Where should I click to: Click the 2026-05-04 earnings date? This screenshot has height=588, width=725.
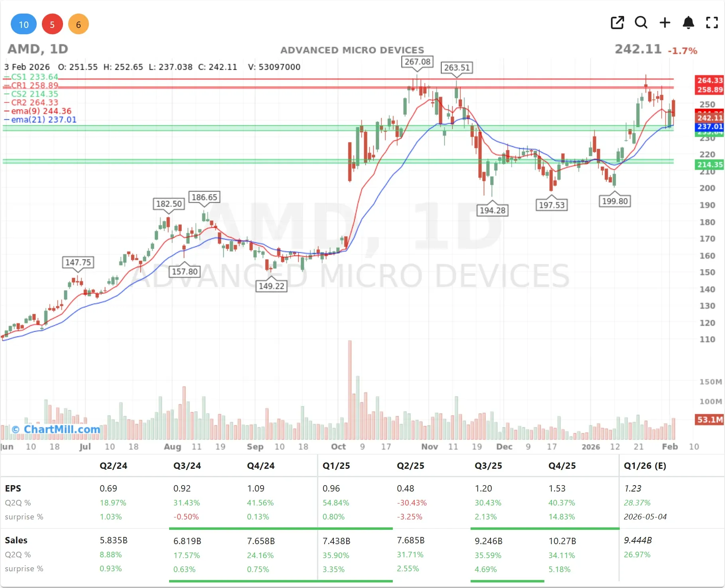pyautogui.click(x=647, y=517)
